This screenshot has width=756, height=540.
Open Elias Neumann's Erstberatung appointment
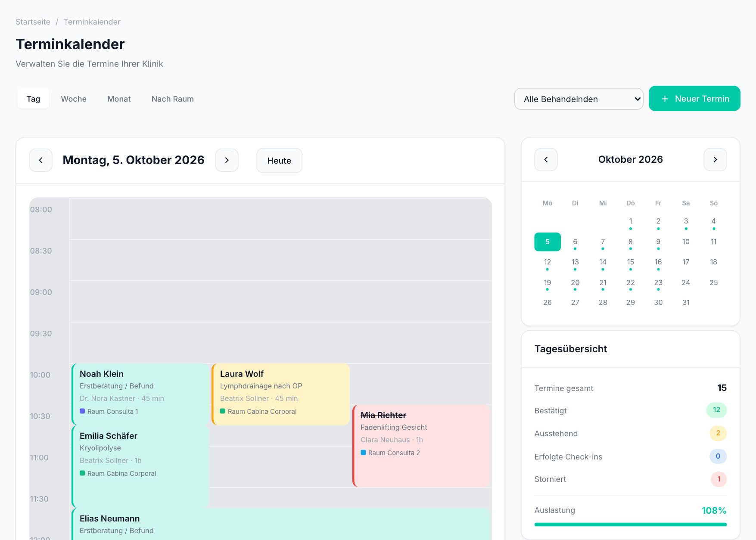pyautogui.click(x=280, y=524)
